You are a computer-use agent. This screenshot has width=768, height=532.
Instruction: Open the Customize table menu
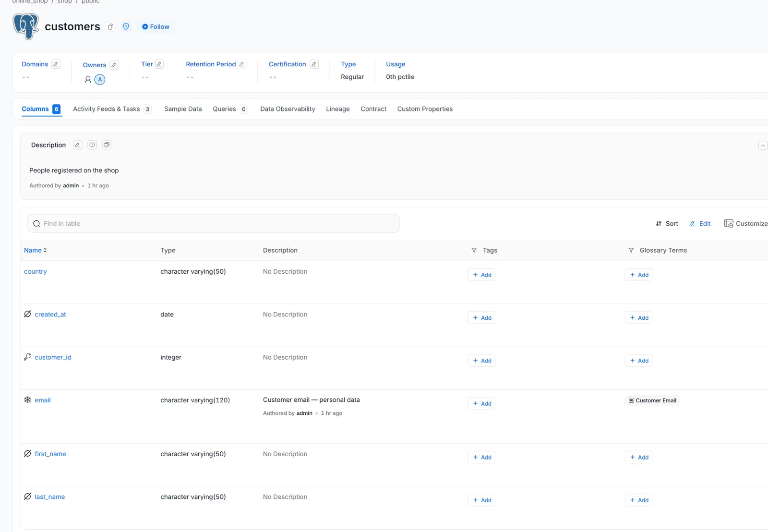(x=746, y=224)
